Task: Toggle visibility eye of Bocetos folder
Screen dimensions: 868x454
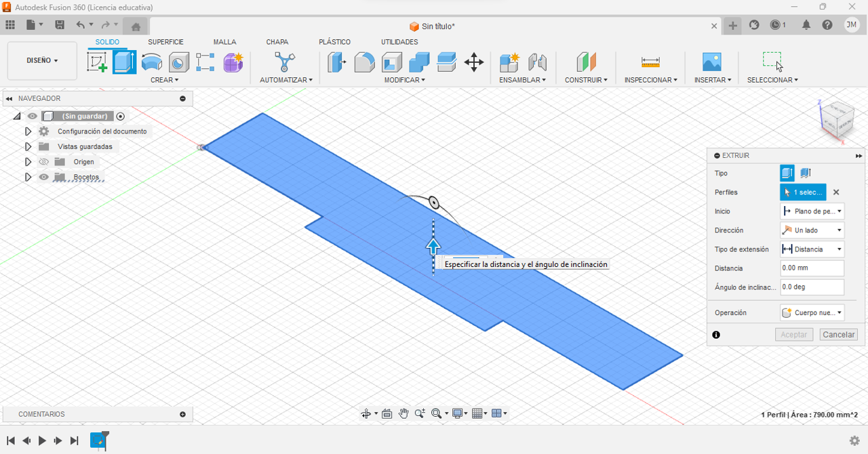Action: [44, 178]
